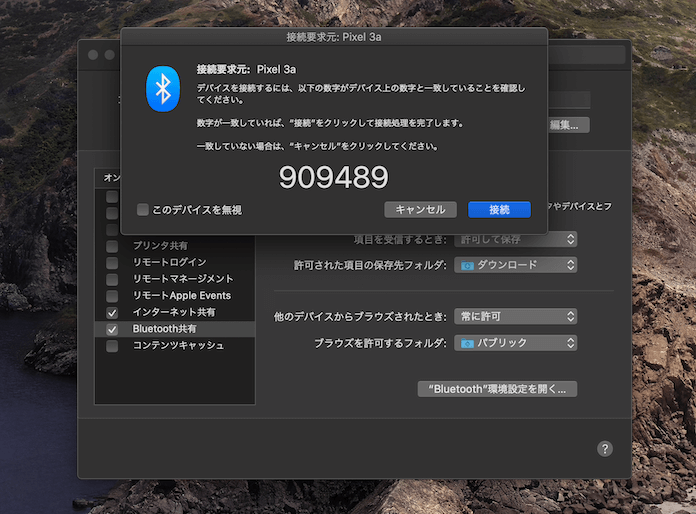Click the dialog heading 接続要求元: Pixel 3a
The width and height of the screenshot is (696, 514).
pyautogui.click(x=246, y=69)
